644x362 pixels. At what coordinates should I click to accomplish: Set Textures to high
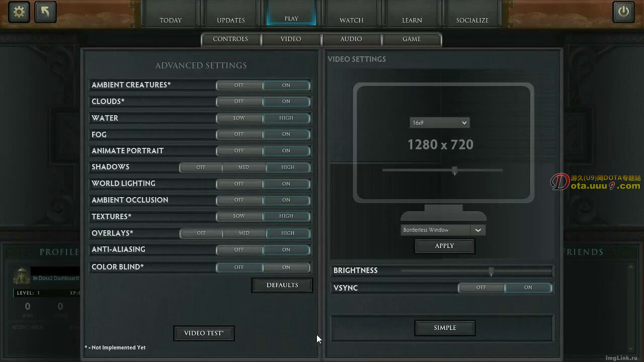point(286,216)
